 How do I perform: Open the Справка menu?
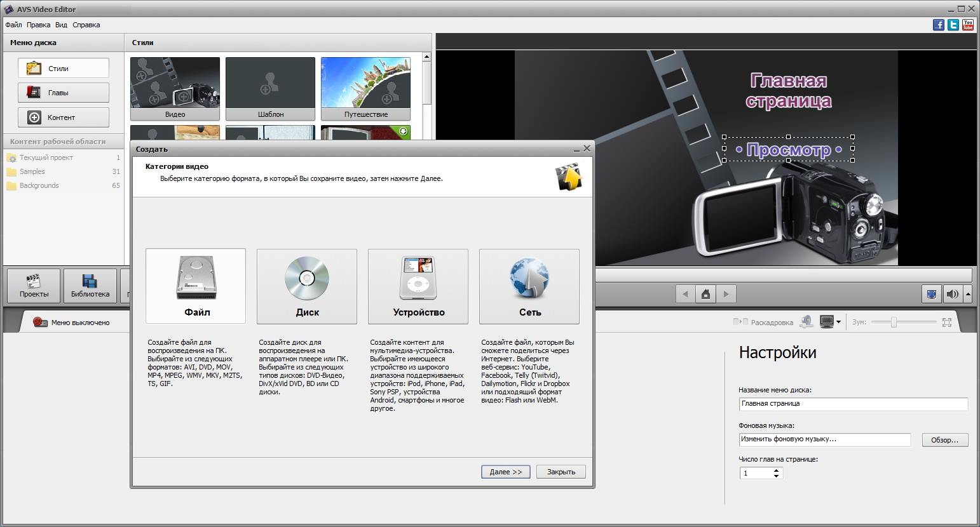point(86,25)
